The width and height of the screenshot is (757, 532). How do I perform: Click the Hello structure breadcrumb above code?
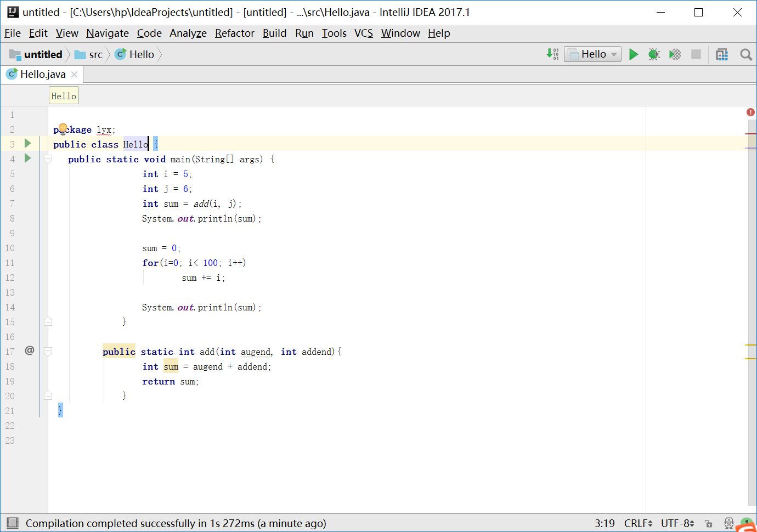pos(64,96)
